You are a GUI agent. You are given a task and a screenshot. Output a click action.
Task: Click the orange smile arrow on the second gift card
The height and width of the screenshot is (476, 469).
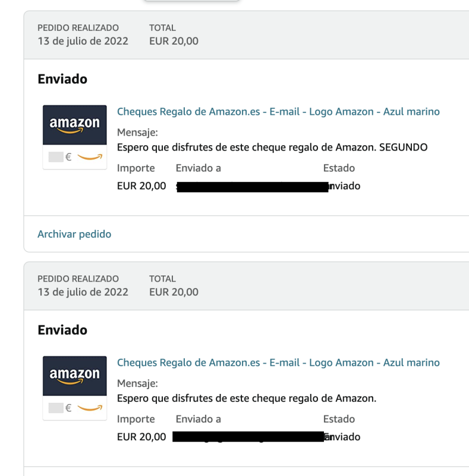pos(90,408)
